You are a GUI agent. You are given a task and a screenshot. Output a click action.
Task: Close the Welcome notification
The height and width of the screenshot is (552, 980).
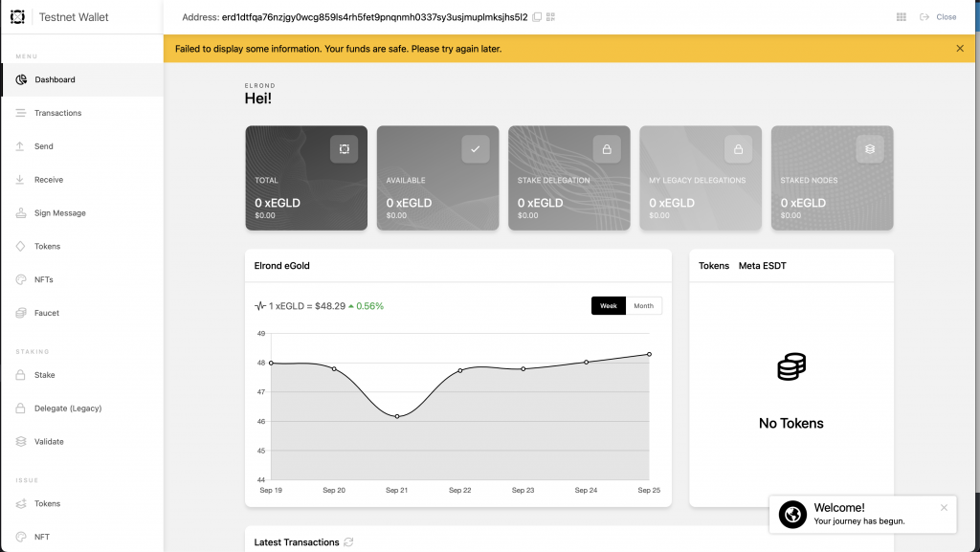click(944, 508)
